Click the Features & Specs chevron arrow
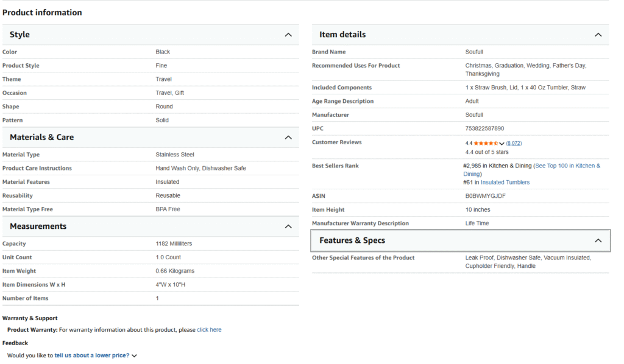The height and width of the screenshot is (364, 624). tap(598, 240)
